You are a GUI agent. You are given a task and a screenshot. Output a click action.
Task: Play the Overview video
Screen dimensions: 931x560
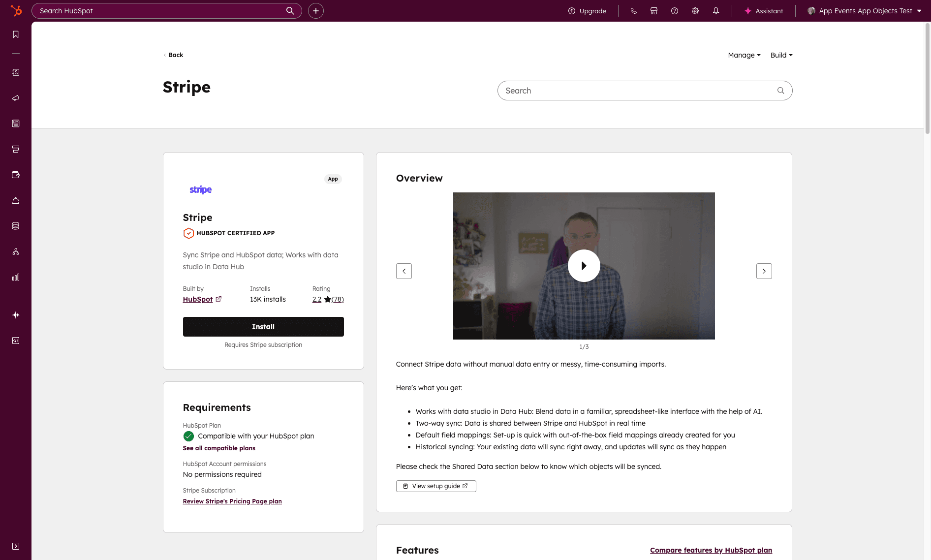coord(584,266)
